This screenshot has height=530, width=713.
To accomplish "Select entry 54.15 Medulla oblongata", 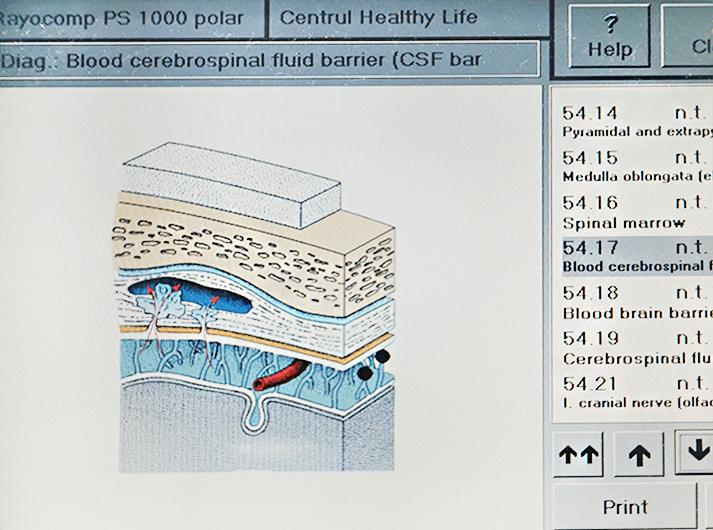I will pyautogui.click(x=636, y=166).
